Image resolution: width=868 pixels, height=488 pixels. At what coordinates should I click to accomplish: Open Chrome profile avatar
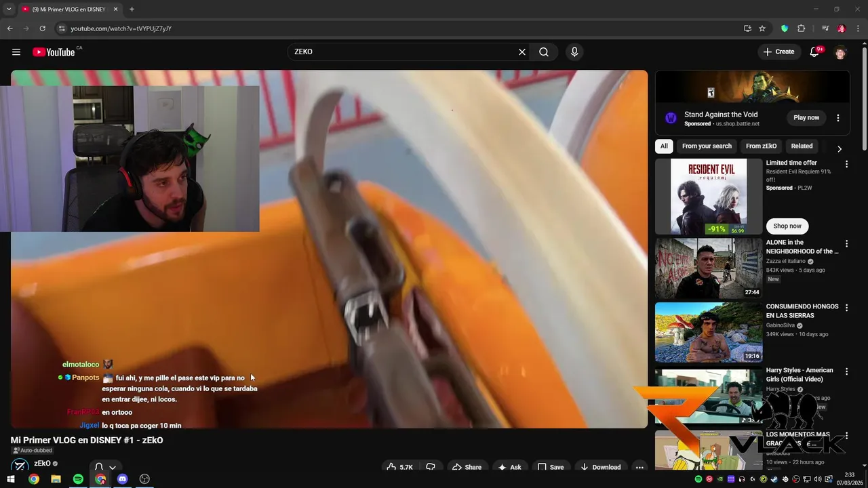(x=842, y=28)
